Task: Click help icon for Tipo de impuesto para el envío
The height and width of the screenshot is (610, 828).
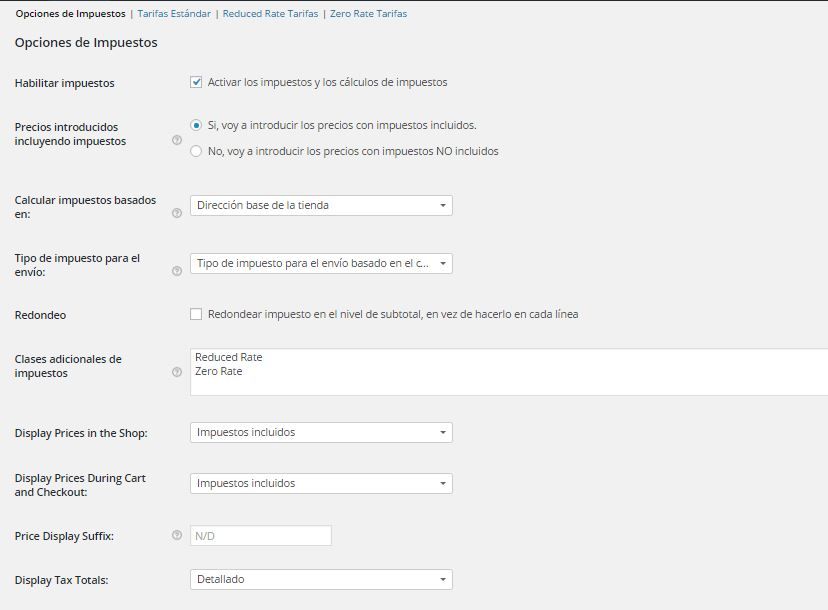Action: tap(177, 271)
